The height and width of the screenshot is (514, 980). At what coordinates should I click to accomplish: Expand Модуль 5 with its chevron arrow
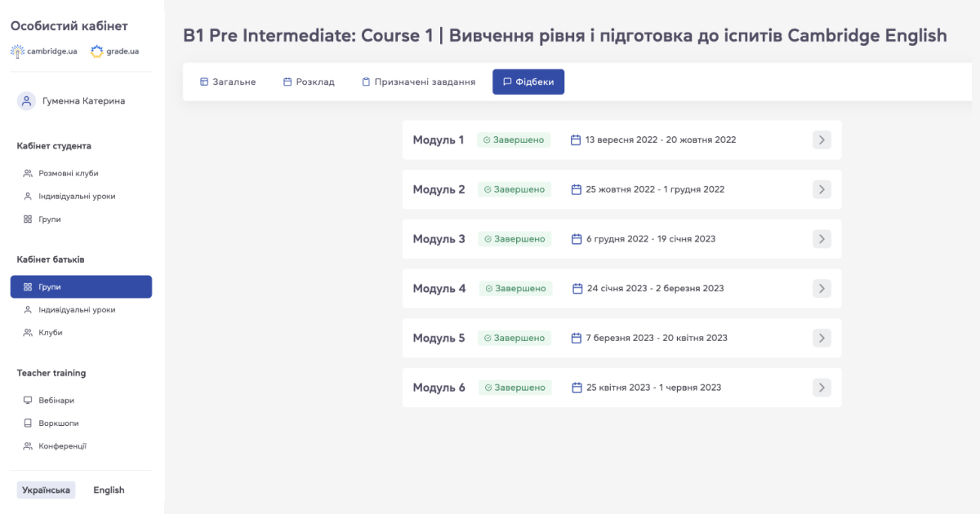click(x=822, y=338)
